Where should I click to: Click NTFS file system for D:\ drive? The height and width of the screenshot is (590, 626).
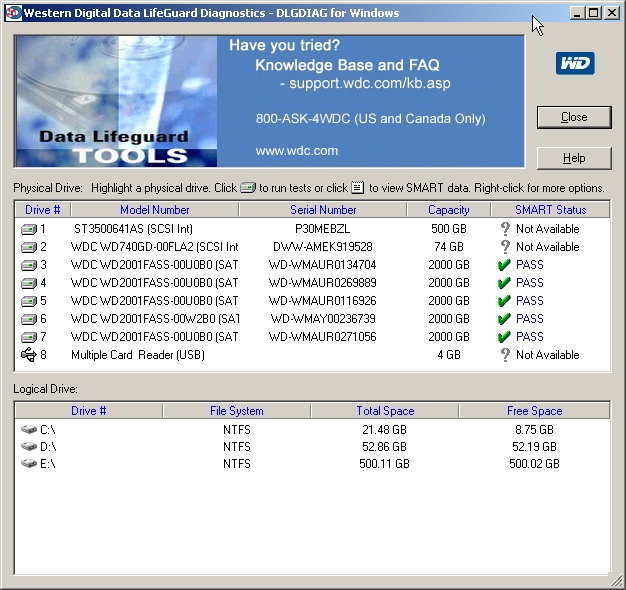point(237,446)
